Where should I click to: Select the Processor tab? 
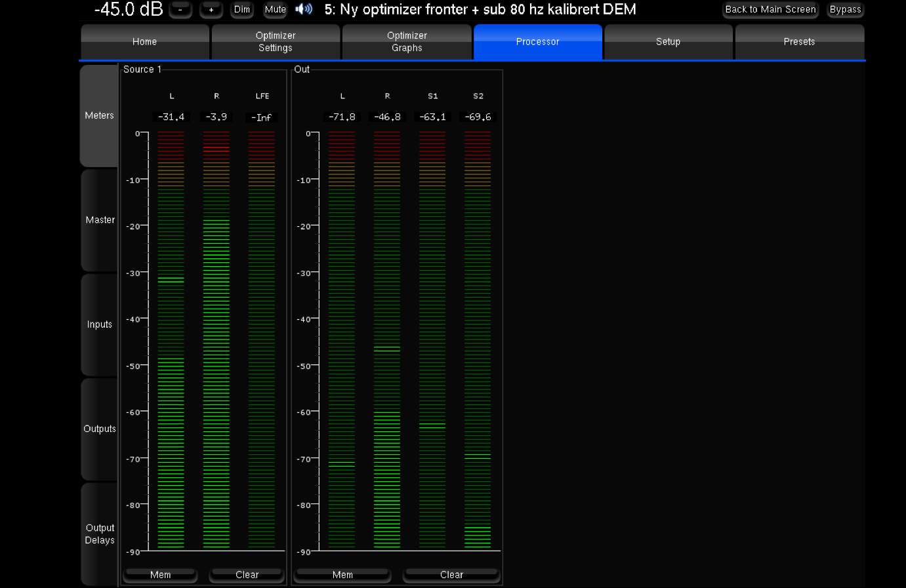click(538, 42)
